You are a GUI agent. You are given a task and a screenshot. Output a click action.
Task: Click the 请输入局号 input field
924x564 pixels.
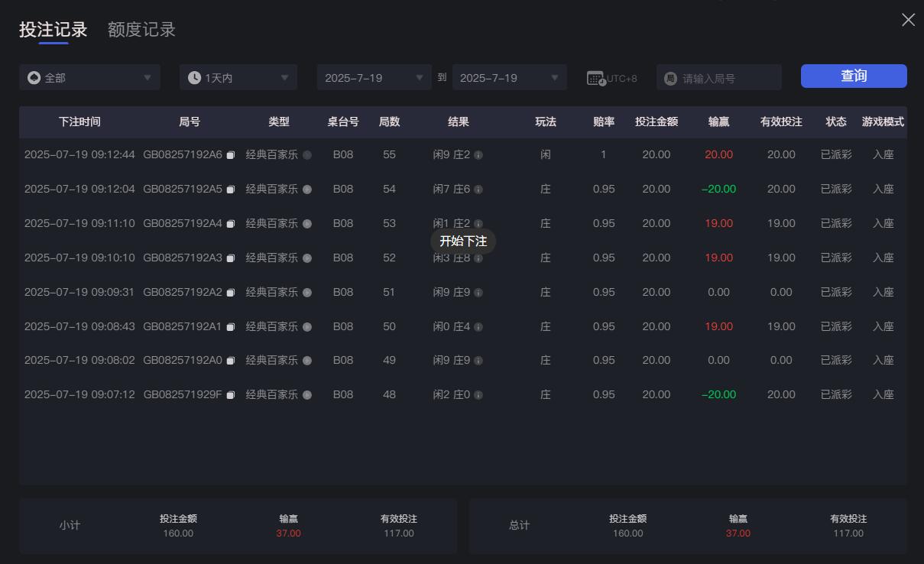click(x=718, y=76)
